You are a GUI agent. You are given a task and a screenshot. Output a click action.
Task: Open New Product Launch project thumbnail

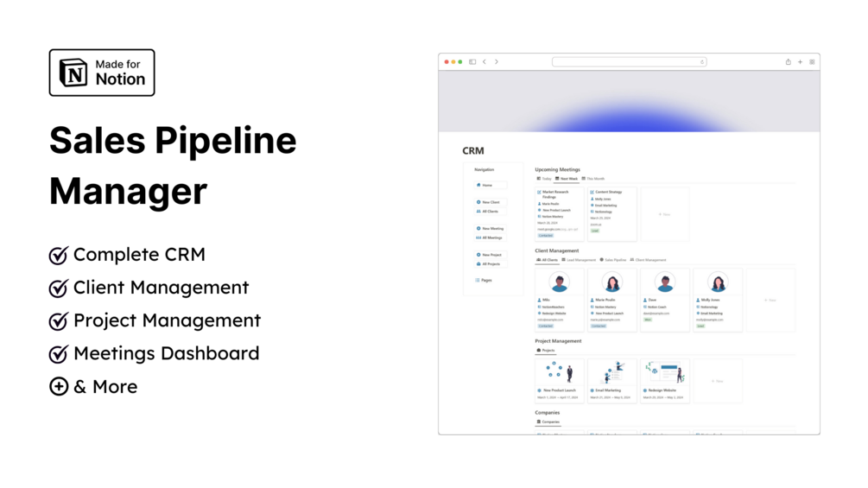[559, 372]
